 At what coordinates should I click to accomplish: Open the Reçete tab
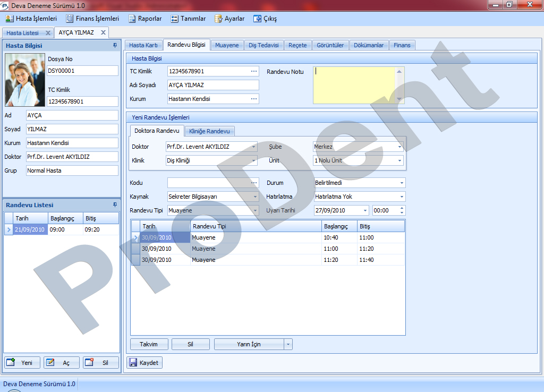(297, 45)
